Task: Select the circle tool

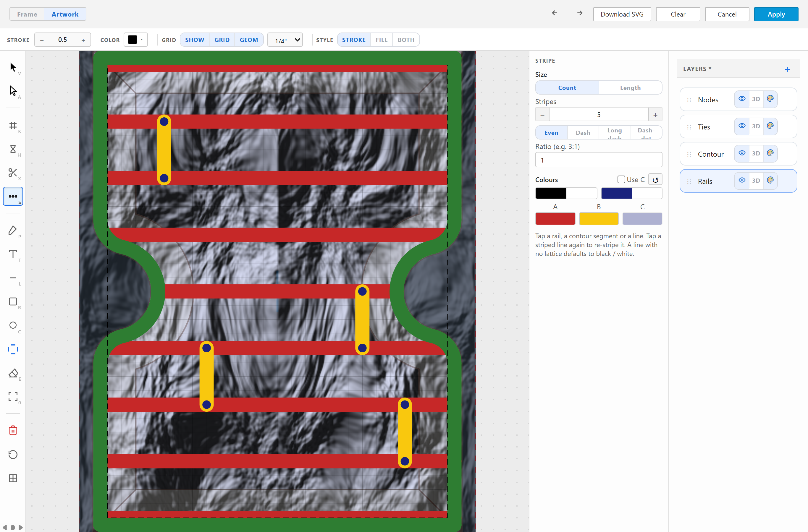Action: pos(13,325)
